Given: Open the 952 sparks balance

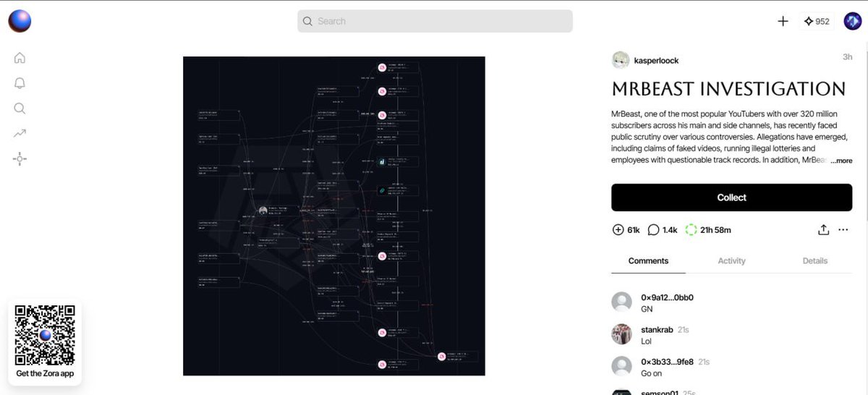Looking at the screenshot, I should [x=817, y=21].
